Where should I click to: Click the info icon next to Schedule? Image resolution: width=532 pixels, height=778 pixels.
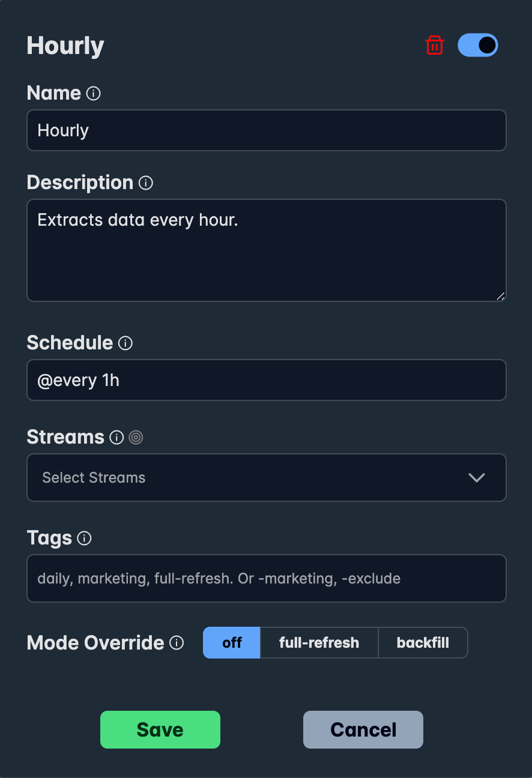(x=125, y=343)
